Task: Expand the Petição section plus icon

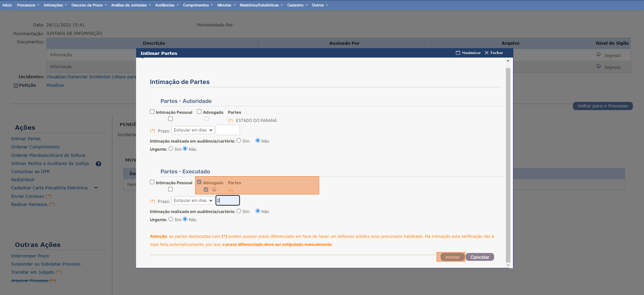Action: (x=16, y=86)
